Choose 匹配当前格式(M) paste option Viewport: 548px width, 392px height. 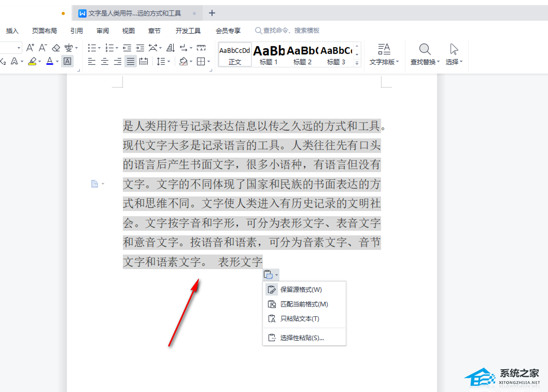point(304,304)
